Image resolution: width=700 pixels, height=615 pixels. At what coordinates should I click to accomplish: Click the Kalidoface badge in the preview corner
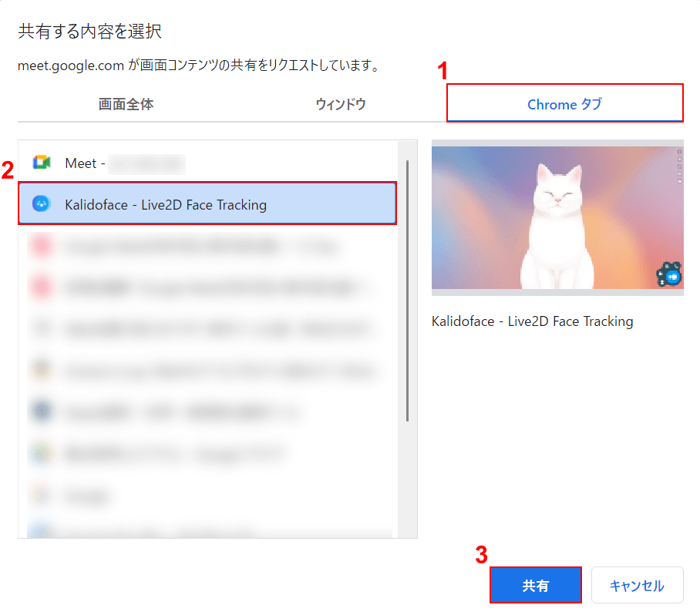click(669, 274)
